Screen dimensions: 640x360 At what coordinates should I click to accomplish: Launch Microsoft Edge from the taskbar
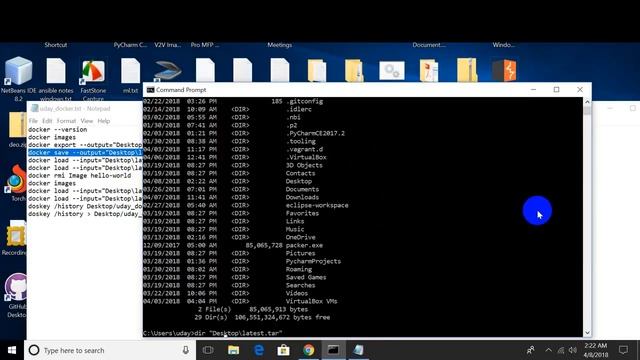tap(259, 350)
